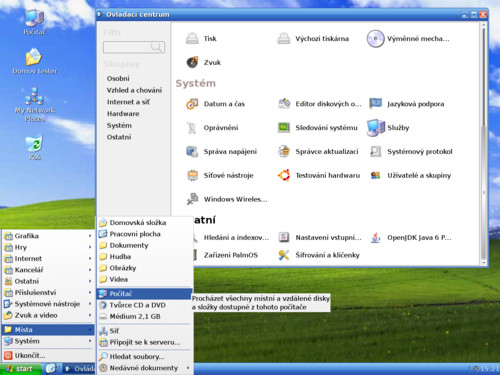This screenshot has width=500, height=375.
Task: Open Sledování systému monitor icon
Action: [284, 128]
